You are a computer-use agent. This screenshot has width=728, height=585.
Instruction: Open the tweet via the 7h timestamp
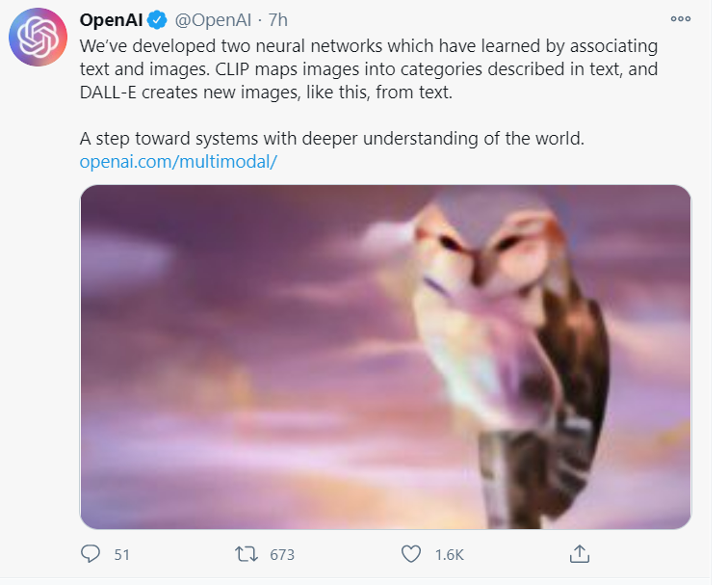[278, 20]
